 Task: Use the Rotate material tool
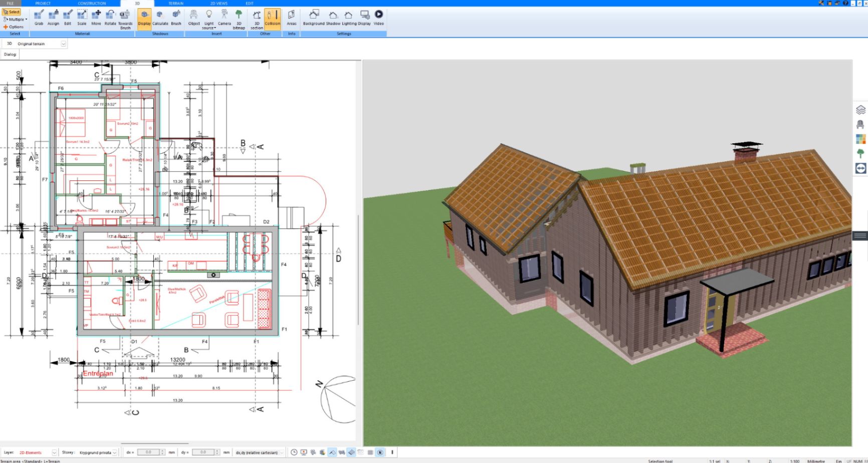coord(110,18)
